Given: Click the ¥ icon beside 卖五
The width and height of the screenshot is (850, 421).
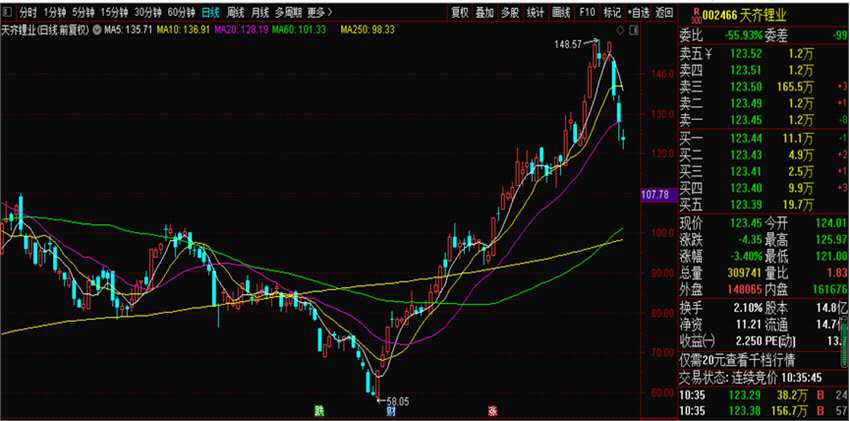Looking at the screenshot, I should (707, 53).
